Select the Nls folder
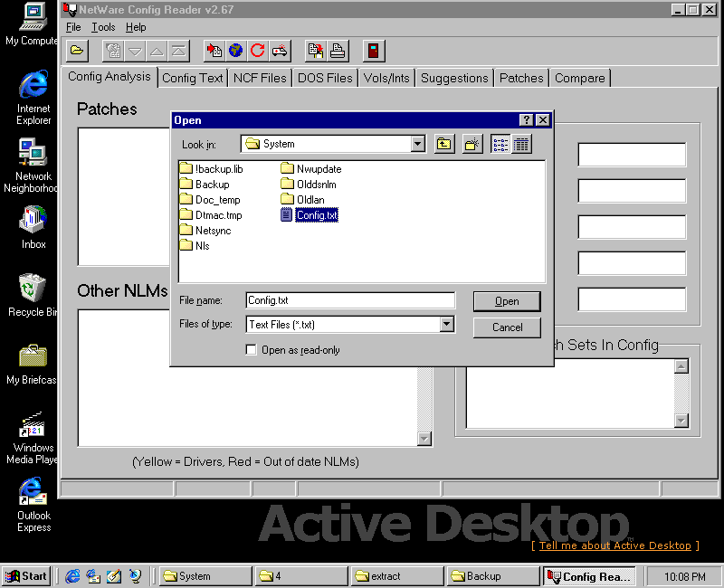This screenshot has height=588, width=724. point(195,245)
